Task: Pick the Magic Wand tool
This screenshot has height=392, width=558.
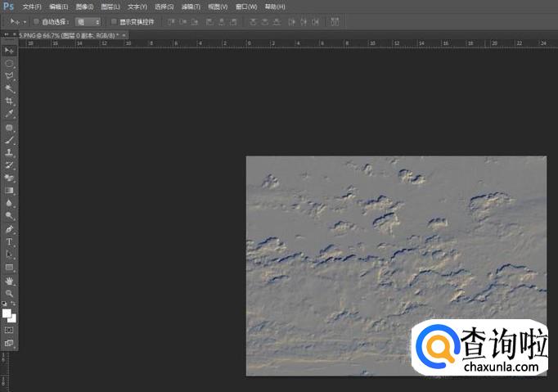Action: point(10,88)
